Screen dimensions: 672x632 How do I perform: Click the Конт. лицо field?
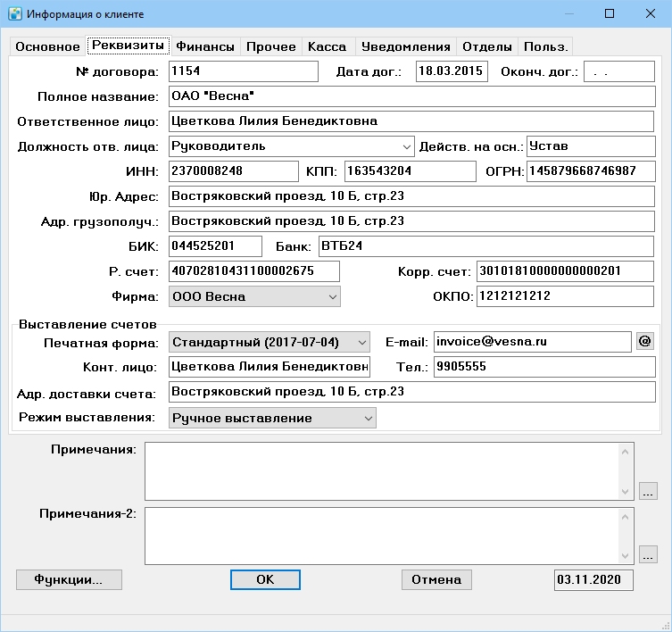click(x=270, y=367)
